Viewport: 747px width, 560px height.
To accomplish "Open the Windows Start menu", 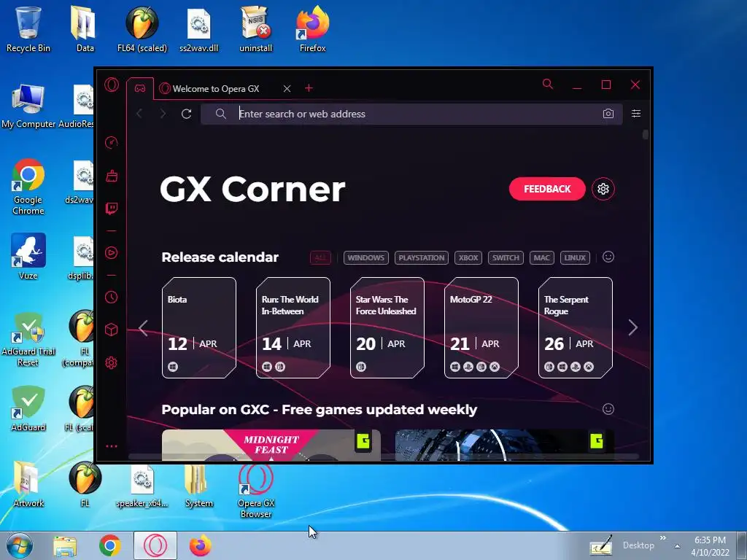I will pos(19,545).
